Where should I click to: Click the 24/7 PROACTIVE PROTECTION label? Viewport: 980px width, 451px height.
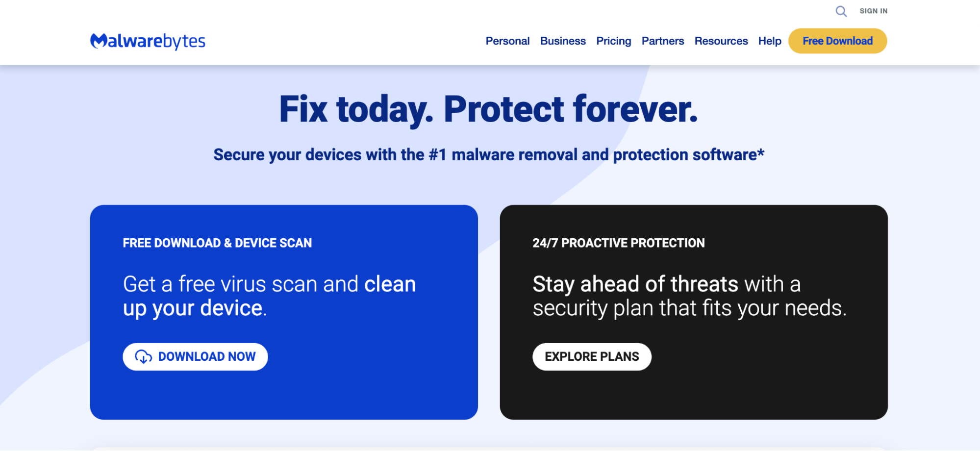tap(619, 243)
